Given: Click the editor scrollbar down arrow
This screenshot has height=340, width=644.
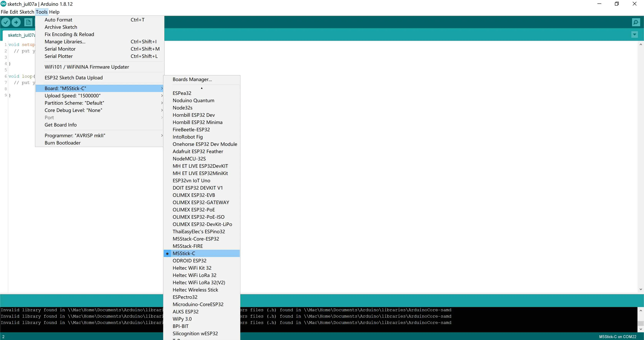Looking at the screenshot, I should [x=641, y=289].
